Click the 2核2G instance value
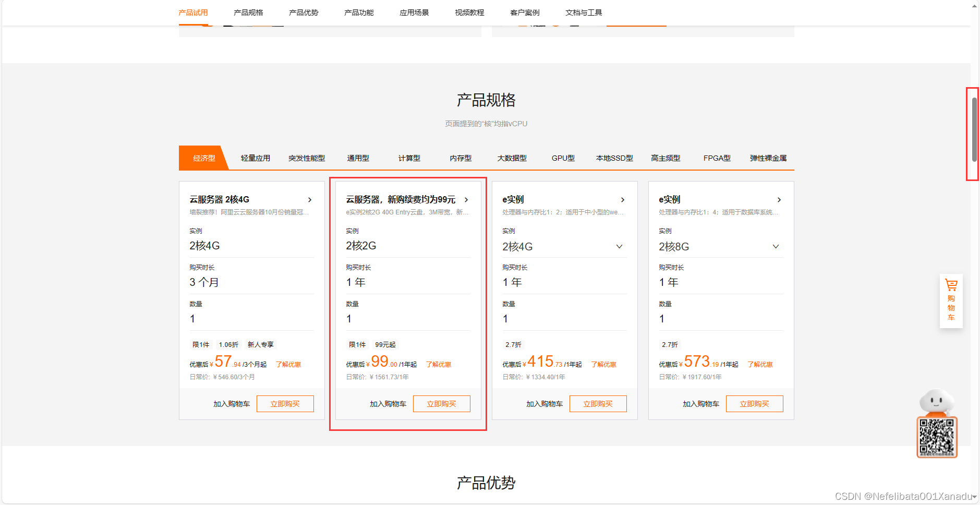This screenshot has height=505, width=980. click(x=361, y=246)
